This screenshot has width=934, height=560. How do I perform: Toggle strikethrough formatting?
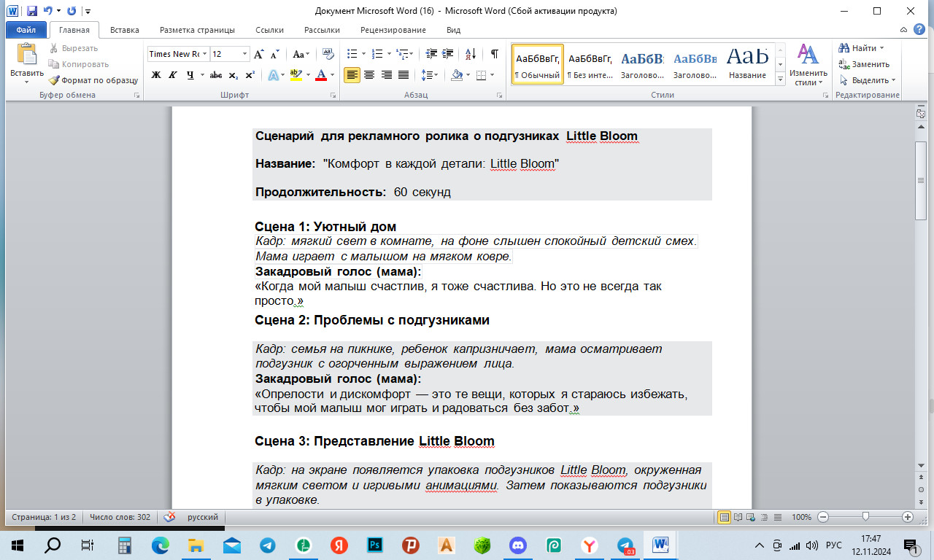click(x=216, y=74)
